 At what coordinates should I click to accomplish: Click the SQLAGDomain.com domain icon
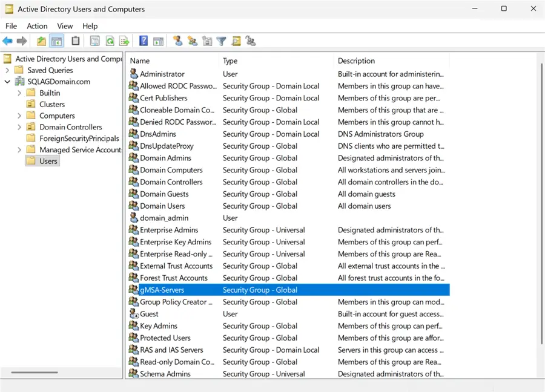point(19,82)
